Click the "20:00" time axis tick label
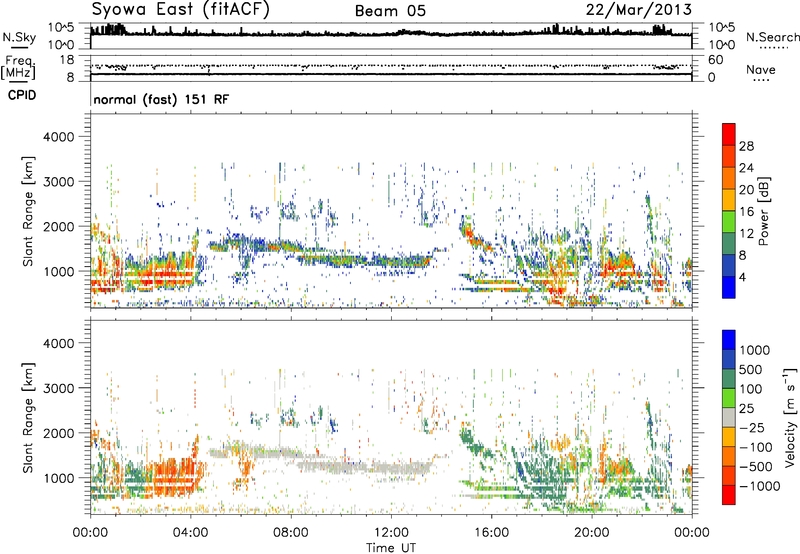 (x=592, y=533)
